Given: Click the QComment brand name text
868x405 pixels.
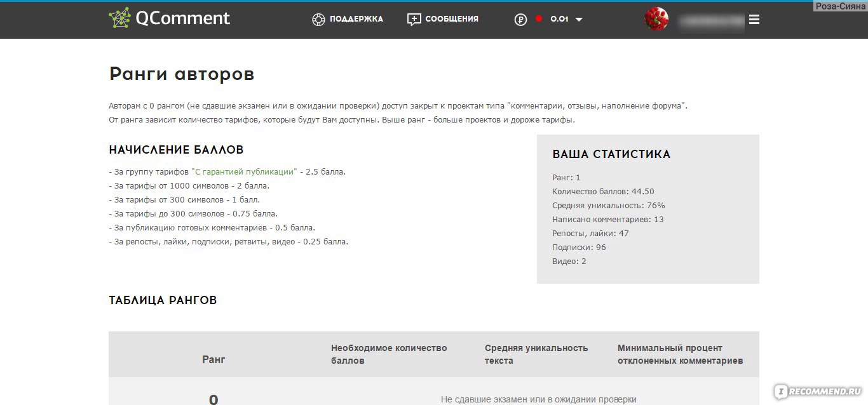Looking at the screenshot, I should 183,18.
